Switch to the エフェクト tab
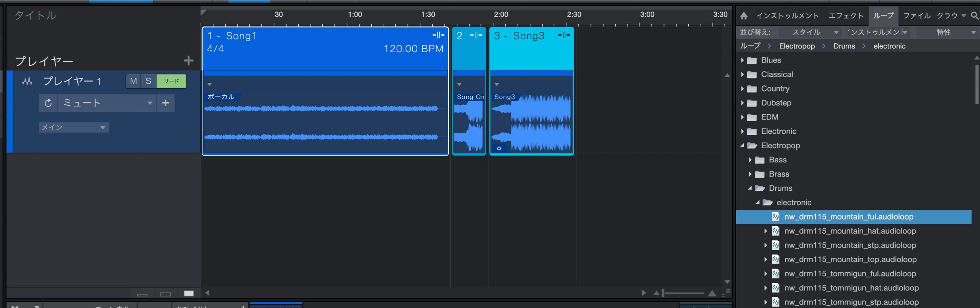980x308 pixels. pyautogui.click(x=846, y=16)
